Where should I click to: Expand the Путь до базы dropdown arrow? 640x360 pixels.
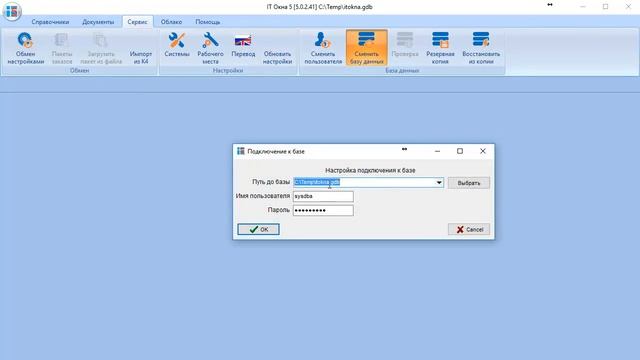(x=439, y=182)
